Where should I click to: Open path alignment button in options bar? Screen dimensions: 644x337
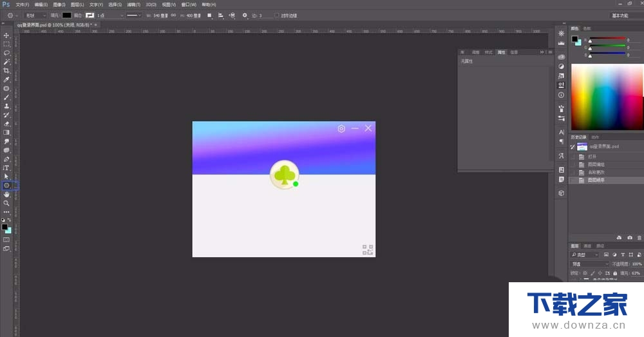pyautogui.click(x=221, y=15)
